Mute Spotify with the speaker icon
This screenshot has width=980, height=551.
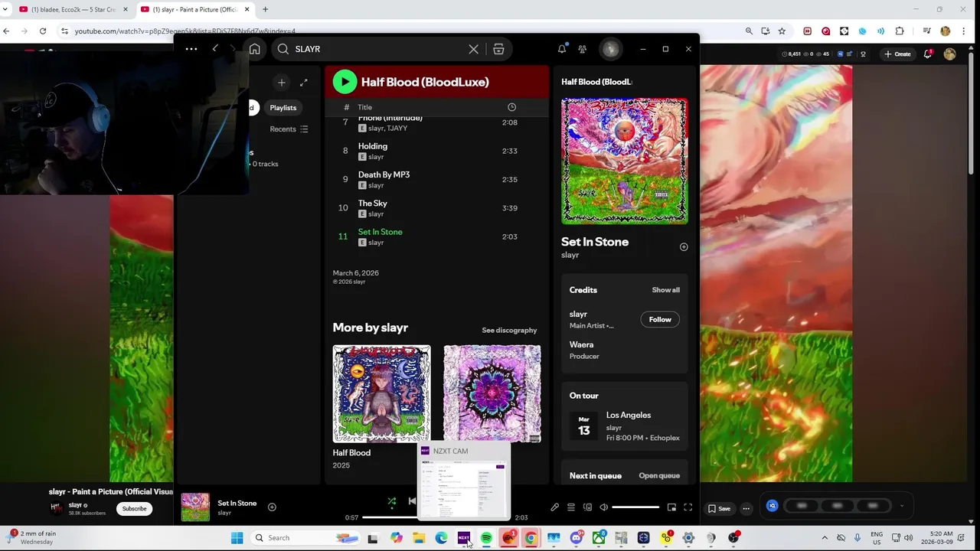click(603, 507)
